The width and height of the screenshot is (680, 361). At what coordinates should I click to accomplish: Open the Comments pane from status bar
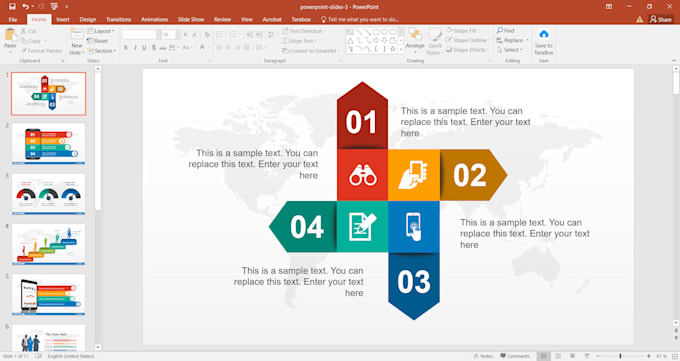coord(515,356)
